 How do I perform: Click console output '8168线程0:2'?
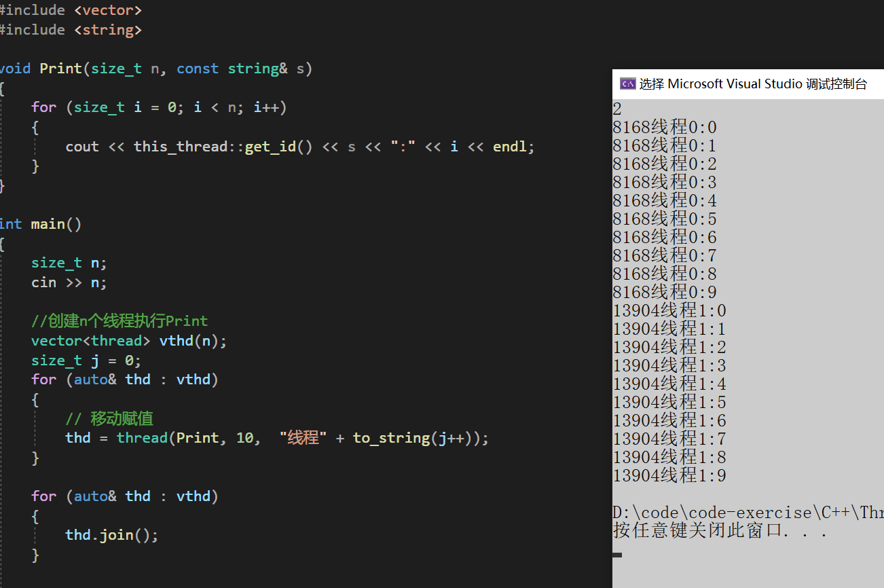click(x=665, y=164)
